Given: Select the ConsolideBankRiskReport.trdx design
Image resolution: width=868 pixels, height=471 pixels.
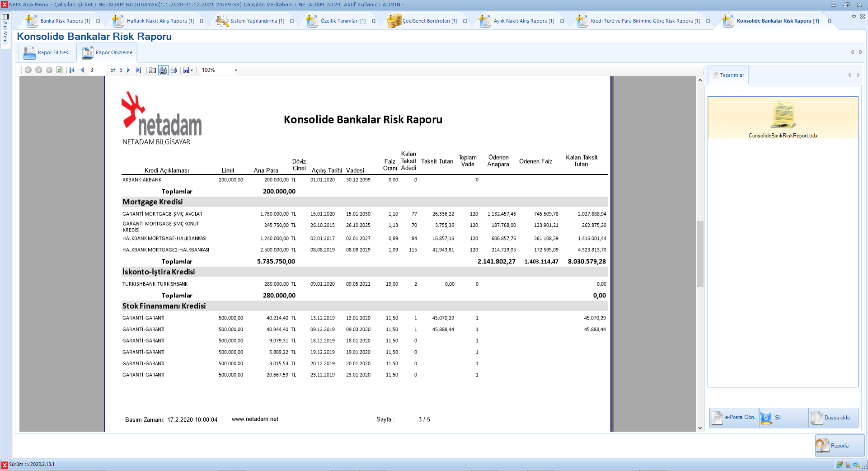Looking at the screenshot, I should 783,118.
